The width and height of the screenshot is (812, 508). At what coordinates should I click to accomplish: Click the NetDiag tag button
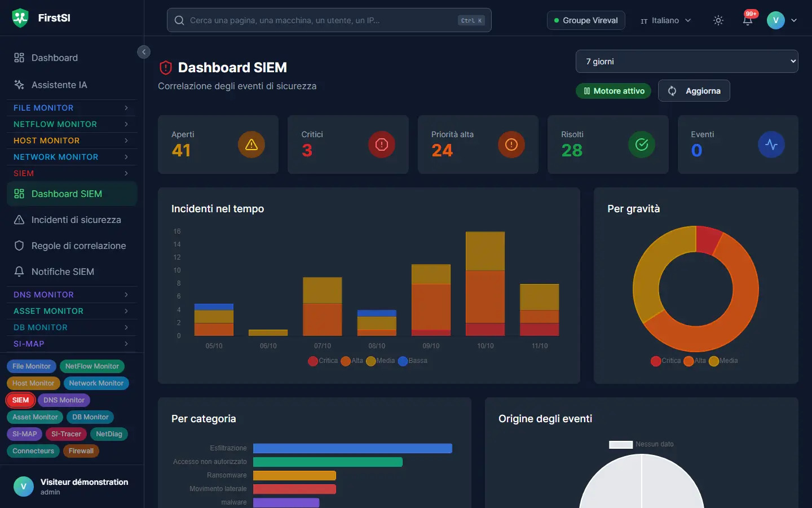(x=109, y=434)
